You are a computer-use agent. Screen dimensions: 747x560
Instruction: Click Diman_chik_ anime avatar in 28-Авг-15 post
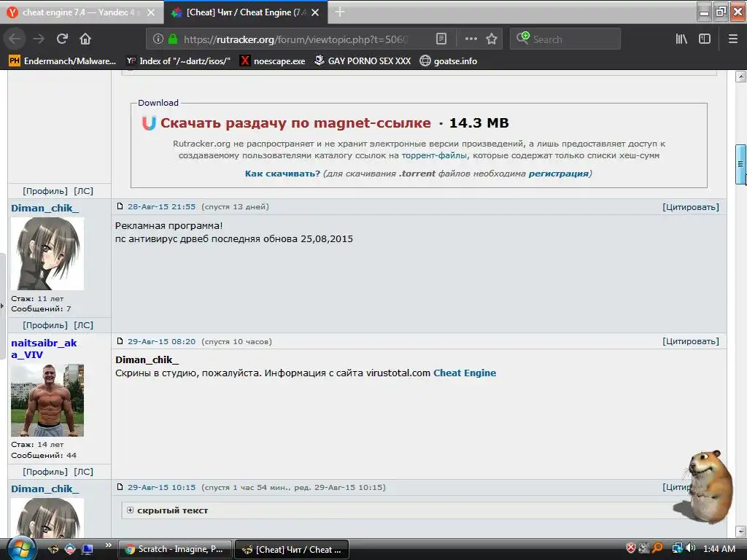point(47,254)
